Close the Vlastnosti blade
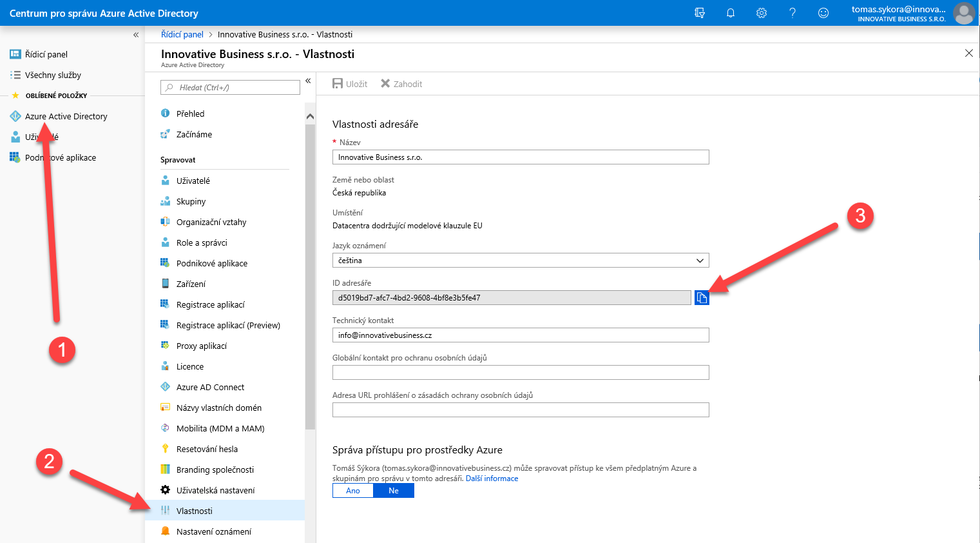Image resolution: width=980 pixels, height=543 pixels. [x=968, y=53]
